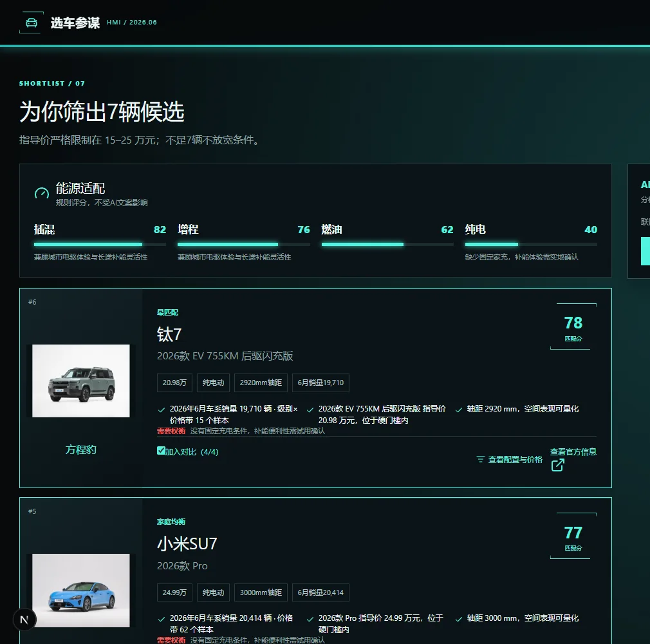
Task: Click the #5 rank label
Action: [32, 511]
